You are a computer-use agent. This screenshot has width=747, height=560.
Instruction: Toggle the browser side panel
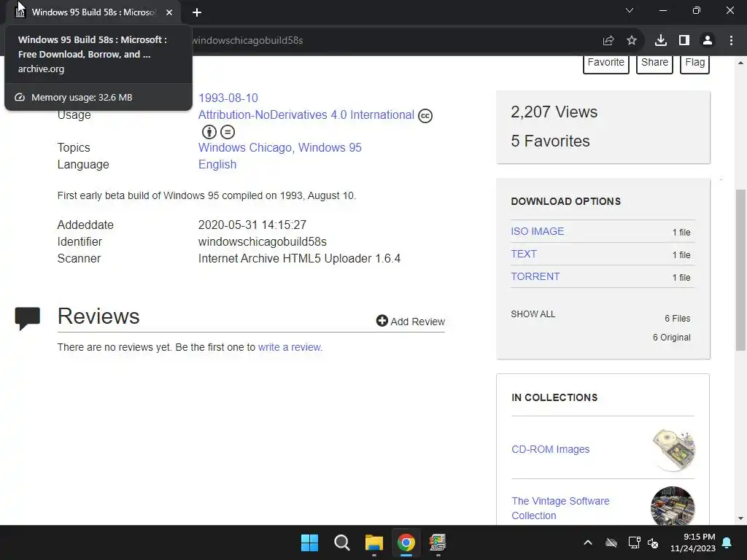[x=684, y=41]
